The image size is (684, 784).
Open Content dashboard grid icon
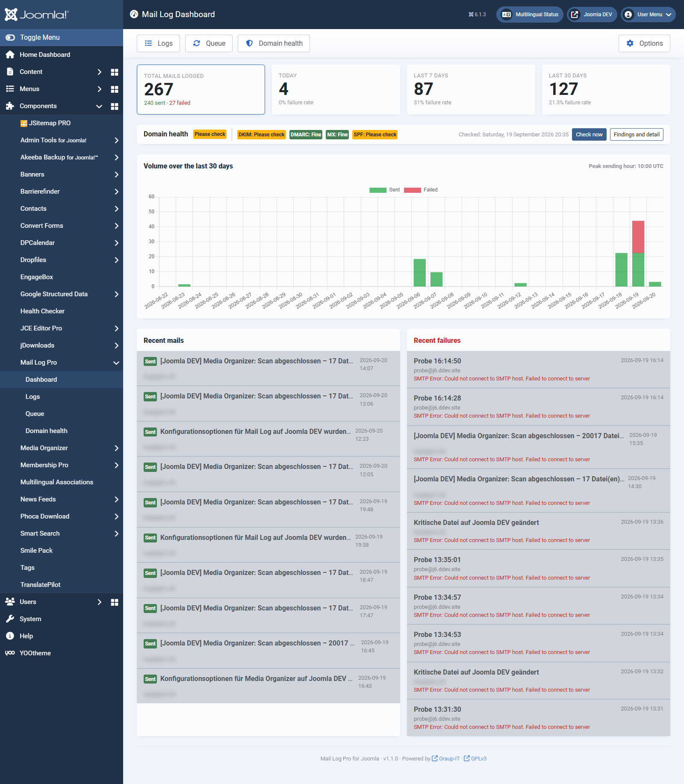115,72
